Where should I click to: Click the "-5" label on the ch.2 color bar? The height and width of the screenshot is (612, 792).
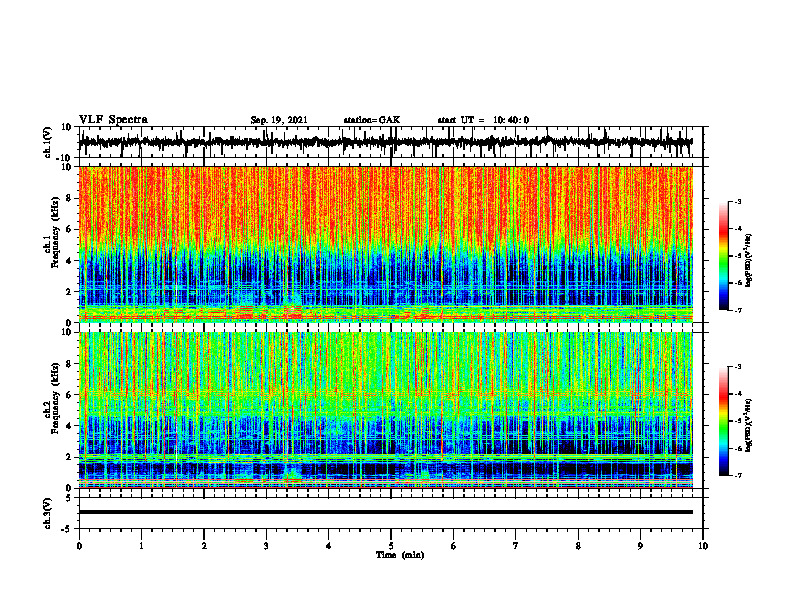(738, 421)
